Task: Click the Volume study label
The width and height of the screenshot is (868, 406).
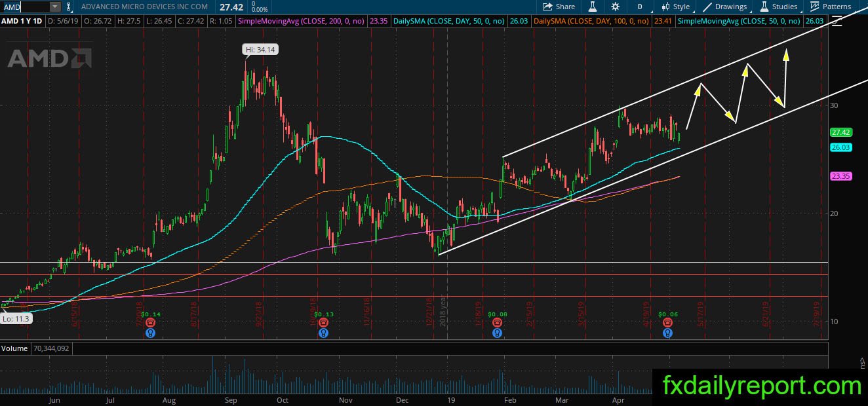Action: [x=14, y=348]
